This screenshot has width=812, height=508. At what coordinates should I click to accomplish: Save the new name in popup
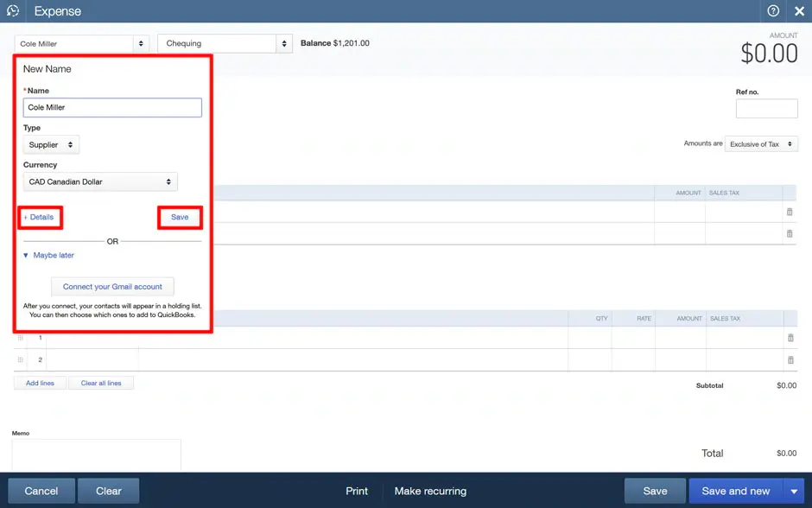click(x=180, y=217)
